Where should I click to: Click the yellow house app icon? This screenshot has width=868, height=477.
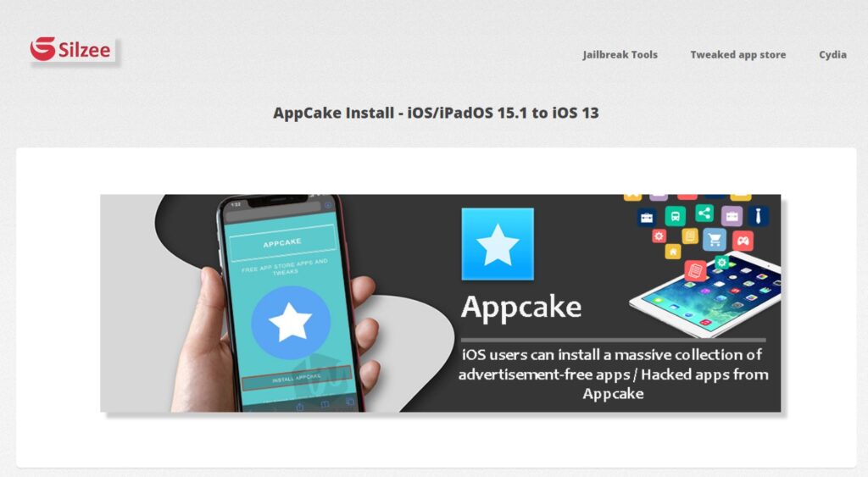pyautogui.click(x=672, y=252)
